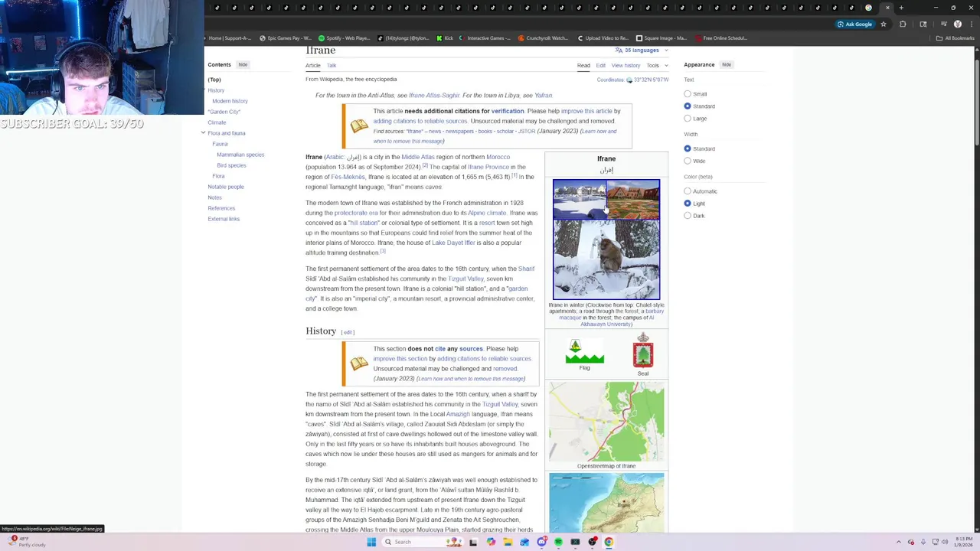Open the Chrome profile avatar

(958, 24)
